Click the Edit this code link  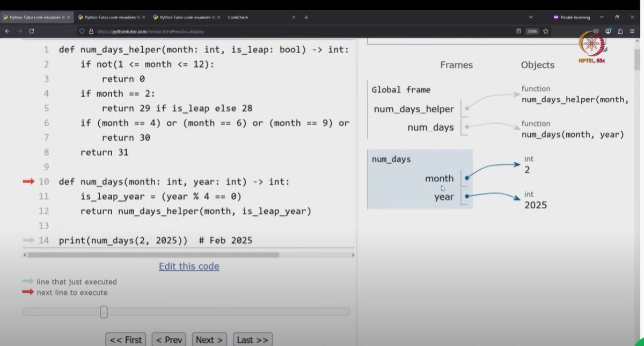point(189,266)
